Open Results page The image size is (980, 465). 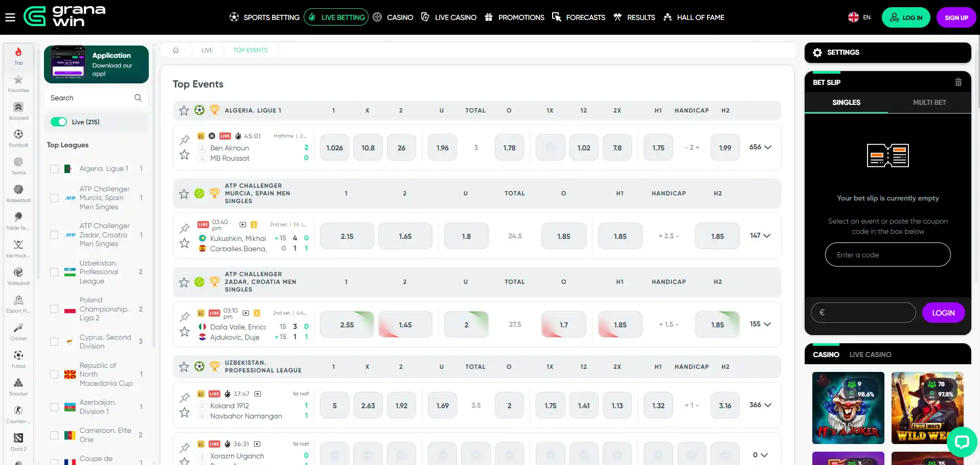(x=634, y=17)
